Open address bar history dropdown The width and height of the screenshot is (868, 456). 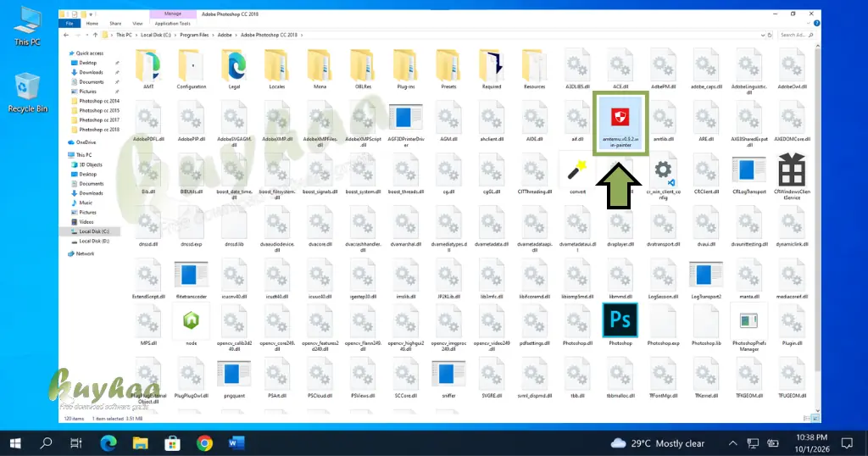pyautogui.click(x=763, y=35)
